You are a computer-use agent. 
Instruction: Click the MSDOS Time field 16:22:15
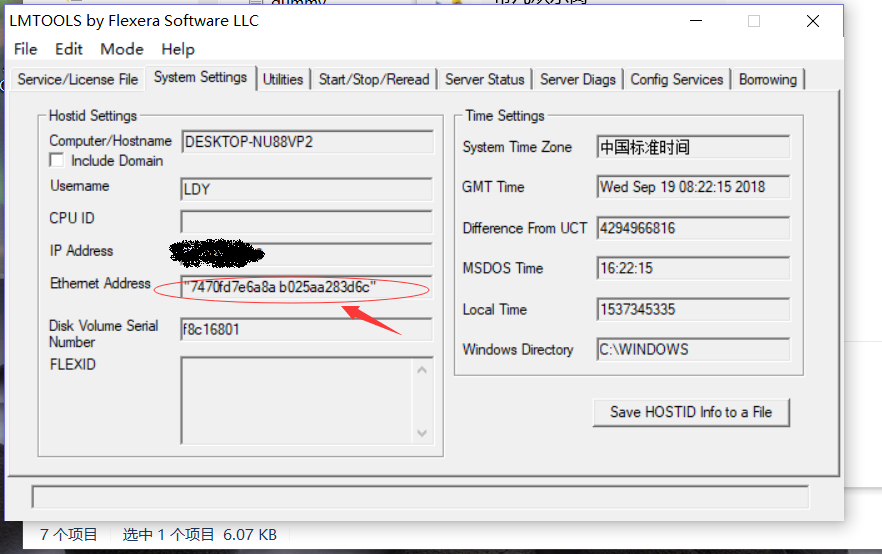pos(693,268)
